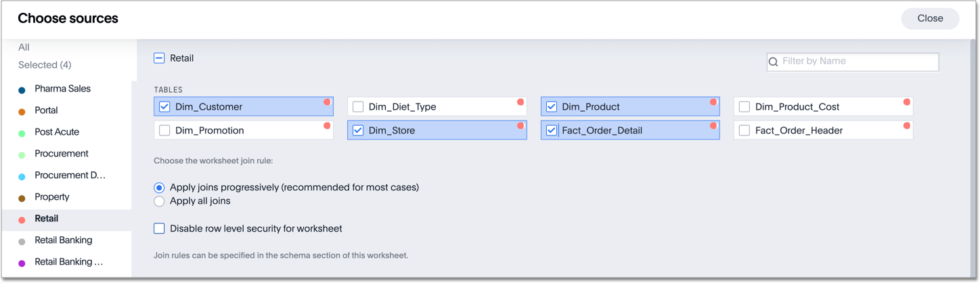Viewport: 980px width, 283px height.
Task: Click the gray dot beside Retail Banking
Action: [22, 242]
